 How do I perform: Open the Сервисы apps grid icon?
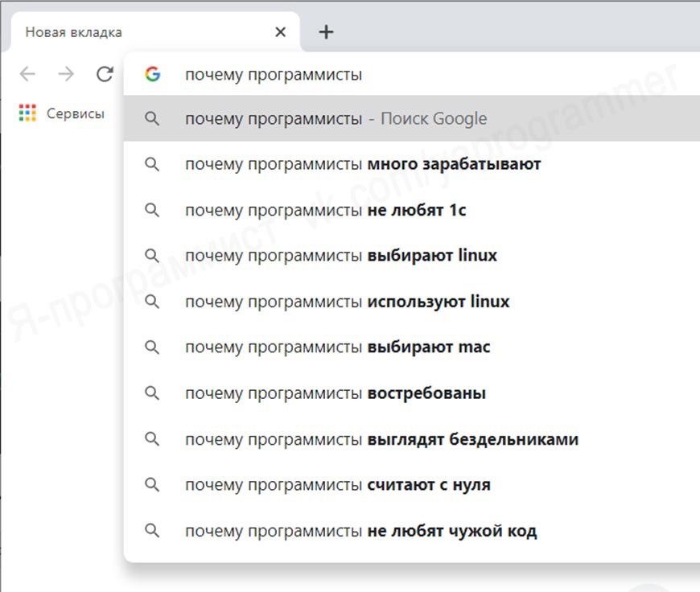(x=28, y=113)
